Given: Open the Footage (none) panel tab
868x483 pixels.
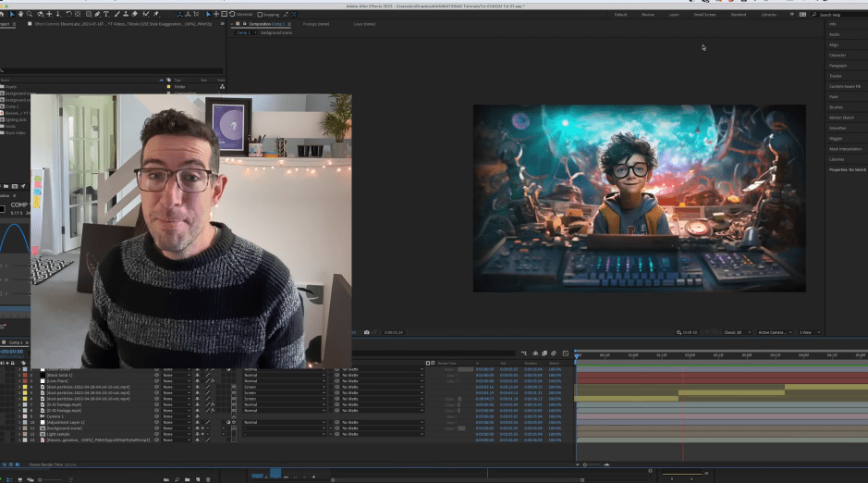Looking at the screenshot, I should (316, 24).
